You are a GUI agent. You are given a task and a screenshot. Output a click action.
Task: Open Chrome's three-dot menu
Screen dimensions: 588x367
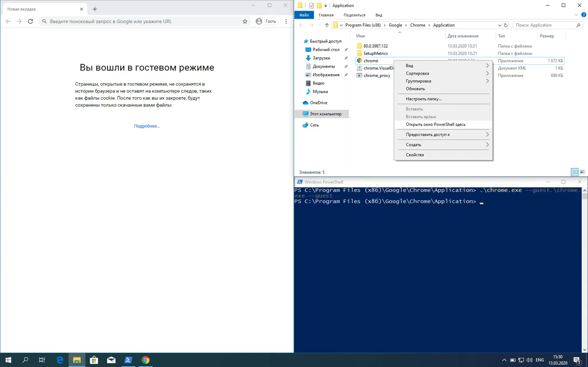[x=286, y=22]
